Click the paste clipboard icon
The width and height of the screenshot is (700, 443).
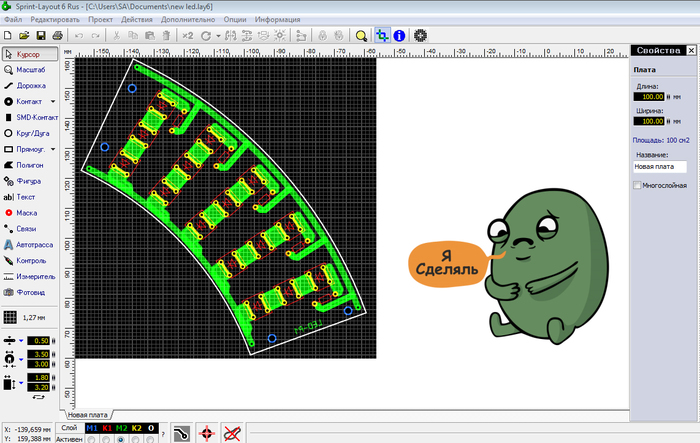[x=150, y=35]
